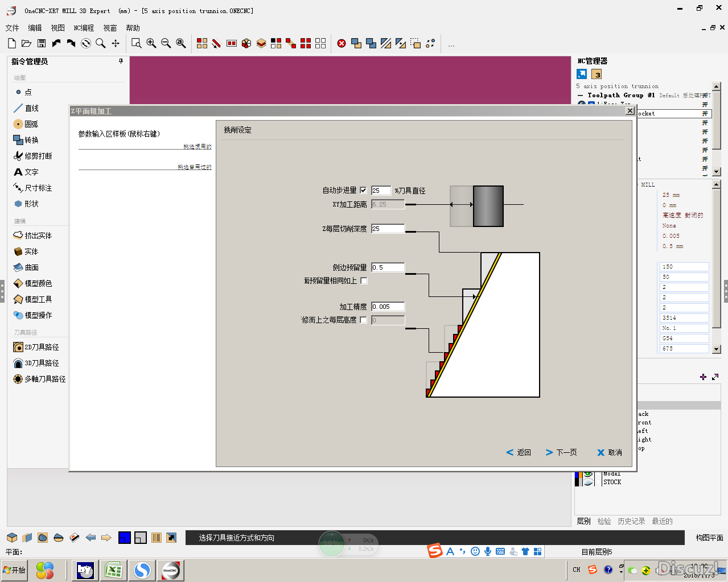The height and width of the screenshot is (582, 728).
Task: Open the Windows start button
Action: click(14, 570)
